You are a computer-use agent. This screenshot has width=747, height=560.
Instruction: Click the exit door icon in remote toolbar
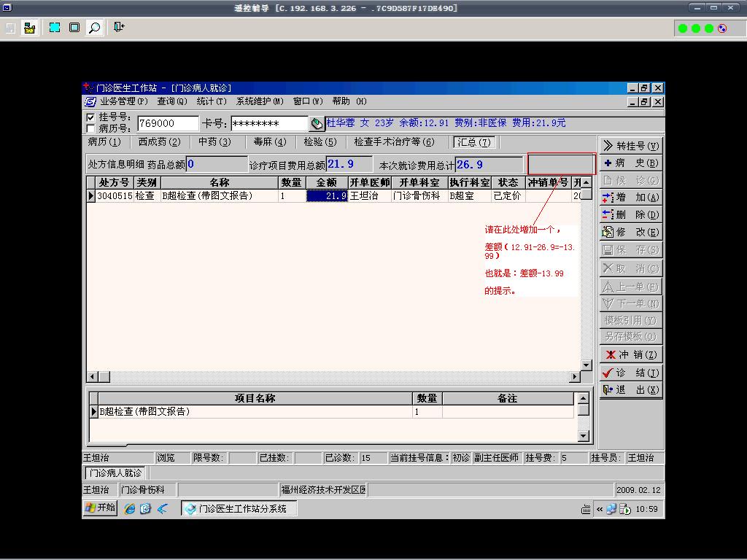pyautogui.click(x=119, y=27)
